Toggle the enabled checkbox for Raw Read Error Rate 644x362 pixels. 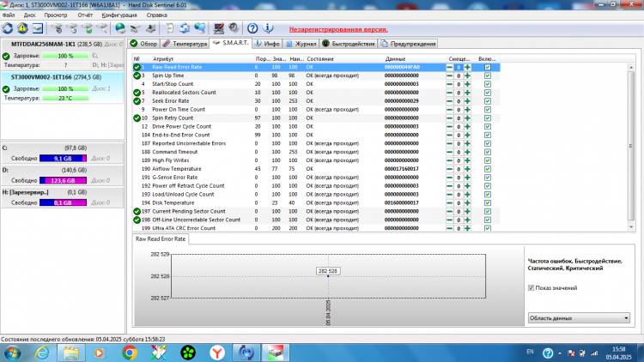(x=488, y=67)
